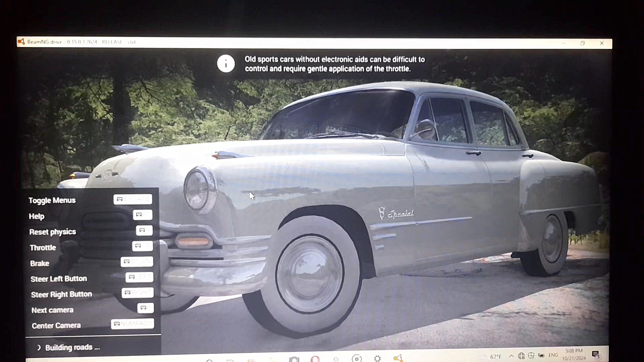Click Steer Left Button key badge
Screen dimensions: 644x362
(140, 277)
